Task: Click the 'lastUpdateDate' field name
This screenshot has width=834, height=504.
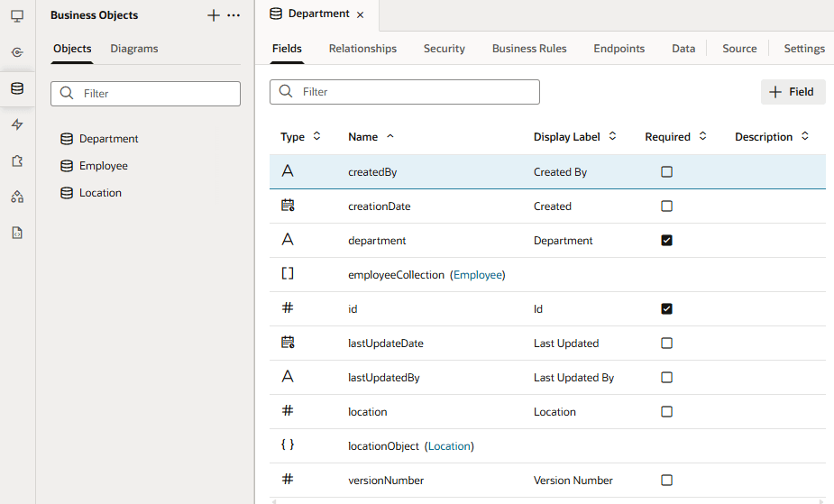Action: pos(386,344)
